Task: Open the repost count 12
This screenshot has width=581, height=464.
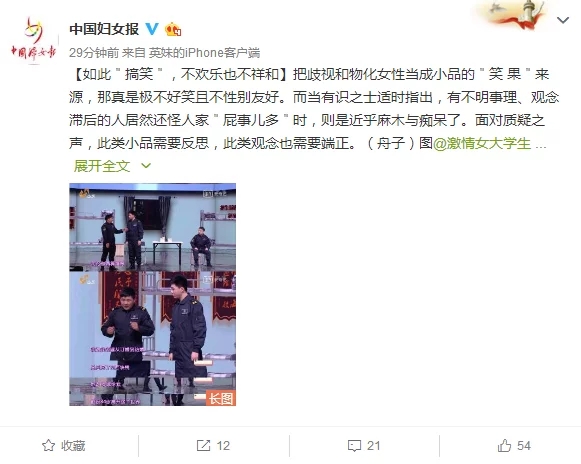Action: tap(223, 445)
